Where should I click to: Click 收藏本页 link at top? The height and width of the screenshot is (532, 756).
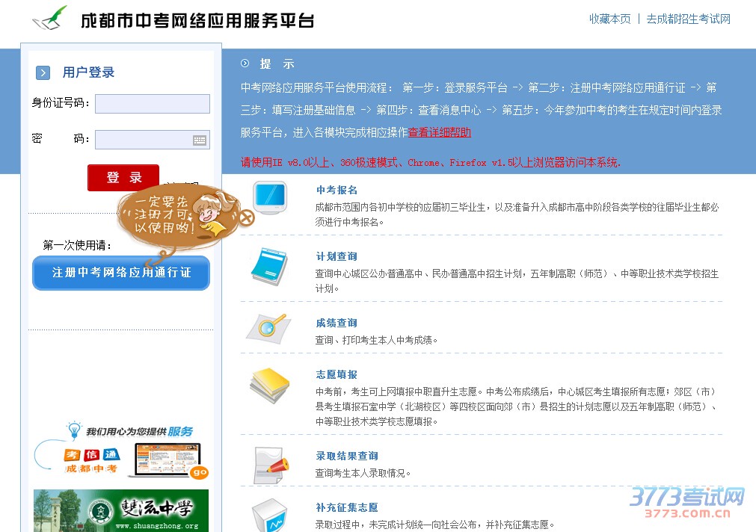coord(610,19)
